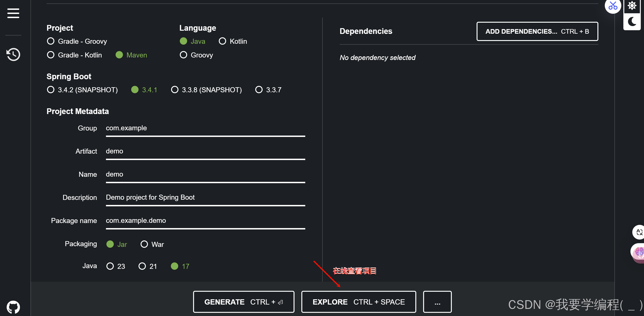The width and height of the screenshot is (644, 316).
Task: Select Java version 17
Action: (x=180, y=266)
